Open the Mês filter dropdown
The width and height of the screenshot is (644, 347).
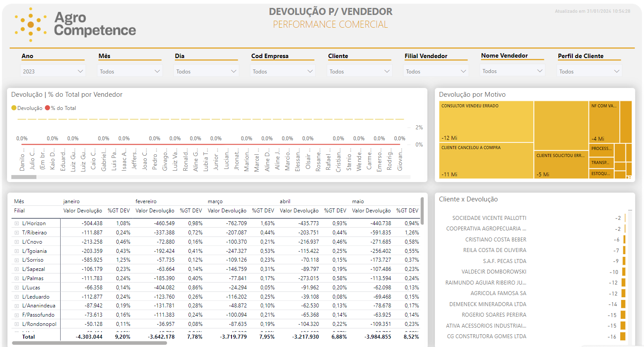[130, 71]
